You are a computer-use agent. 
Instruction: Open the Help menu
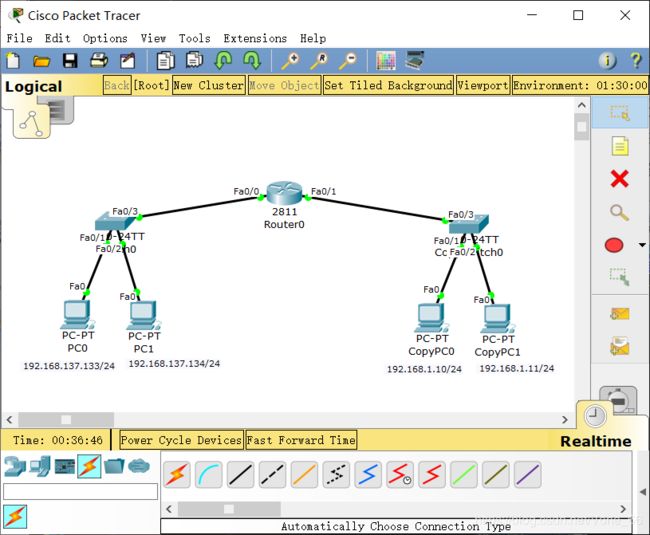coord(313,38)
